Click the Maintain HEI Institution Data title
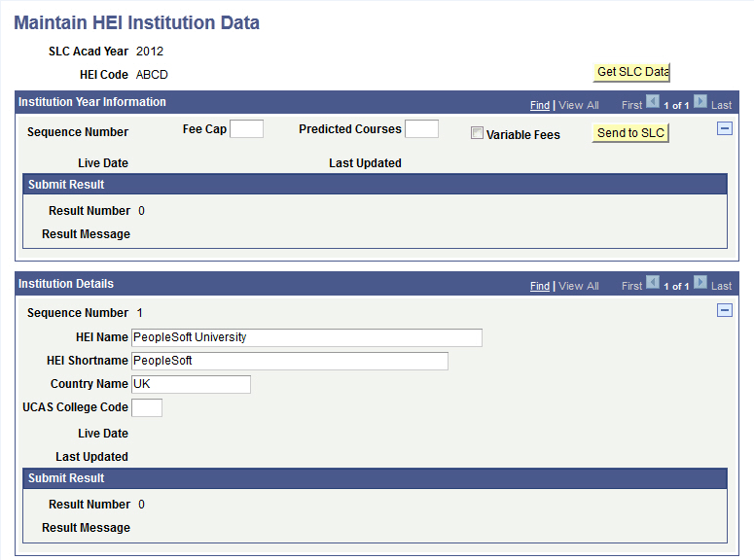The image size is (754, 560). tap(136, 23)
